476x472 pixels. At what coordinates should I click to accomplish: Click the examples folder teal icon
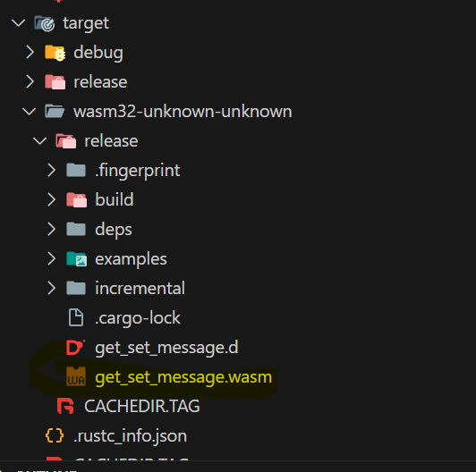(x=77, y=258)
